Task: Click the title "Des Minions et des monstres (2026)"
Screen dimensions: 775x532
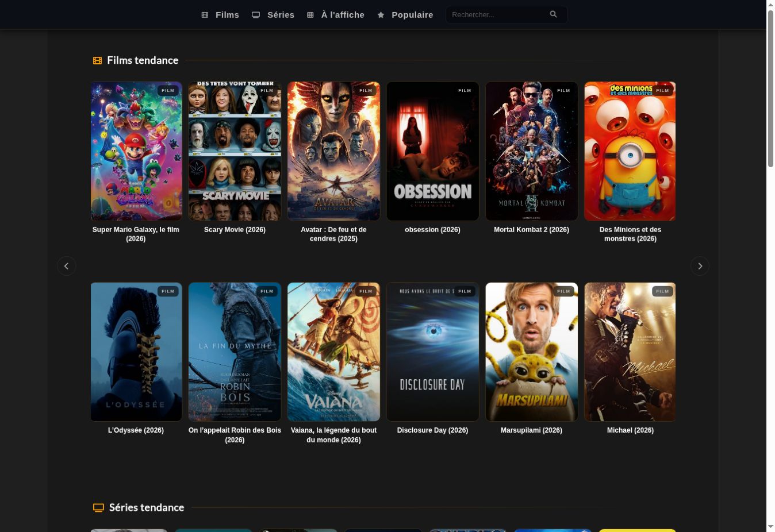Action: (631, 234)
